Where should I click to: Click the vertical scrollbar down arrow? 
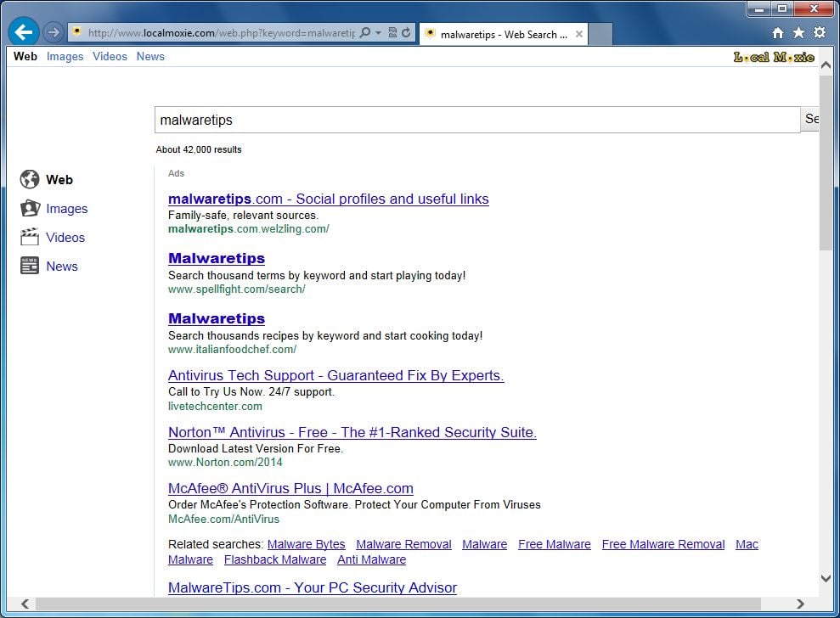[x=826, y=578]
